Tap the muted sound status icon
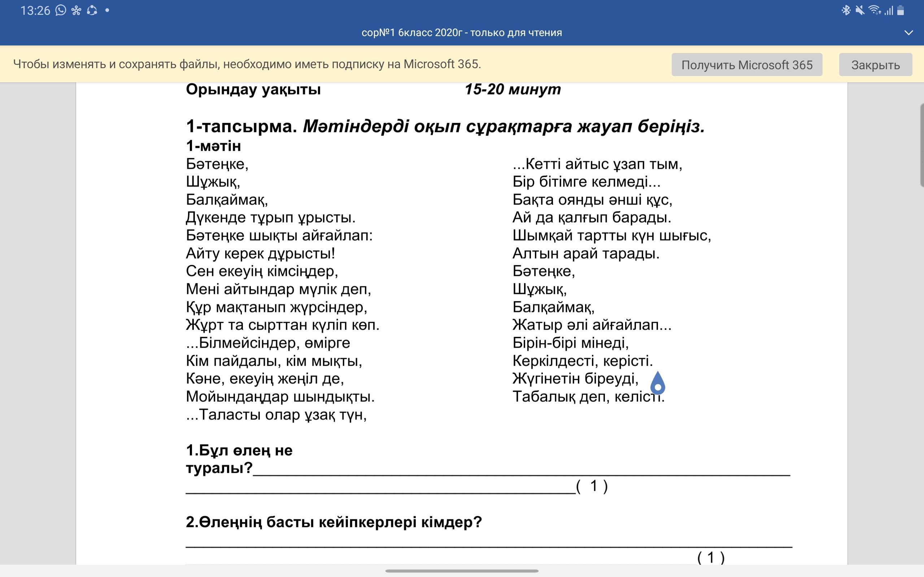This screenshot has width=924, height=577. 860,10
